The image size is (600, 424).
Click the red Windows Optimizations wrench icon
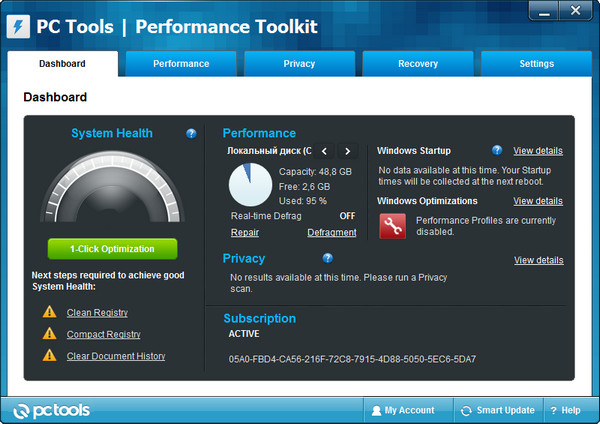coord(392,226)
